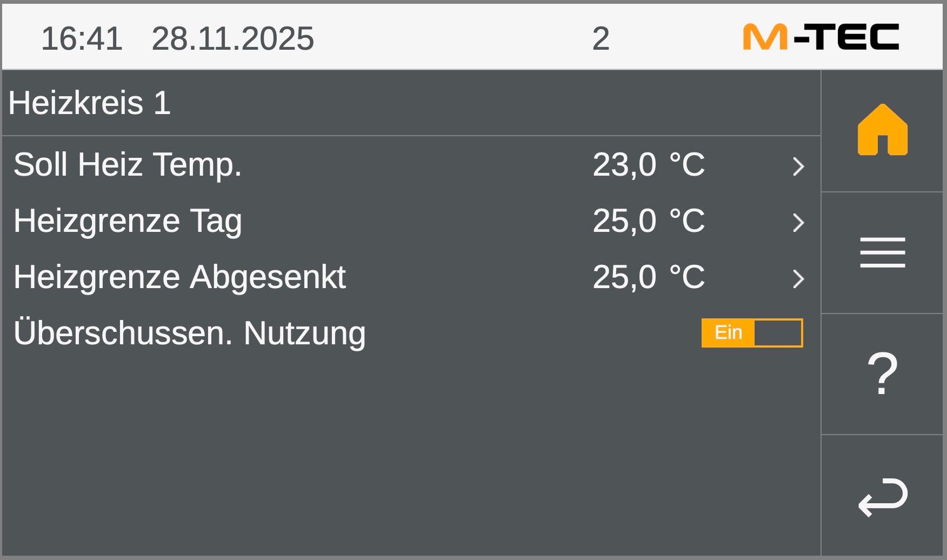Click the clock time 16:41
This screenshot has height=560, width=947.
[82, 38]
